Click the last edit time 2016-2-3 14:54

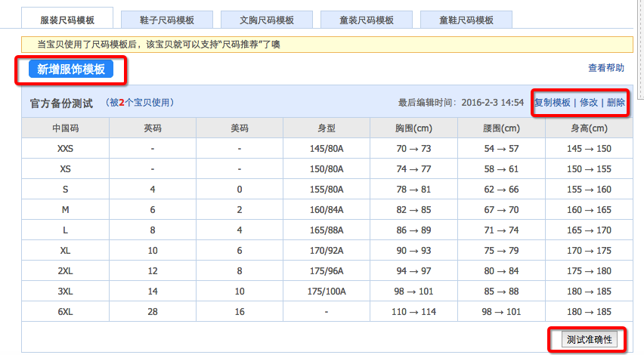[x=492, y=102]
